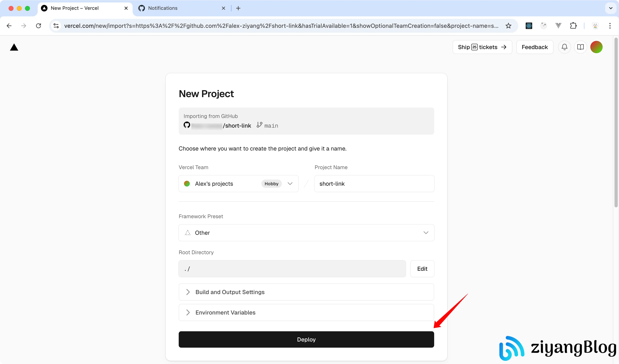The width and height of the screenshot is (619, 364).
Task: Click the Deploy button
Action: click(306, 339)
